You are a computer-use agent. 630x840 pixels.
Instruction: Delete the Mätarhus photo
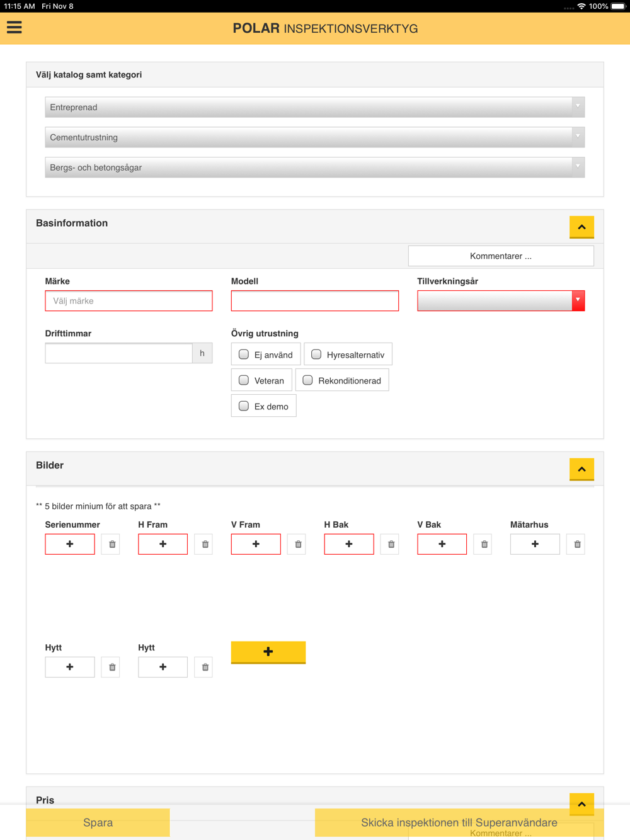tap(577, 544)
